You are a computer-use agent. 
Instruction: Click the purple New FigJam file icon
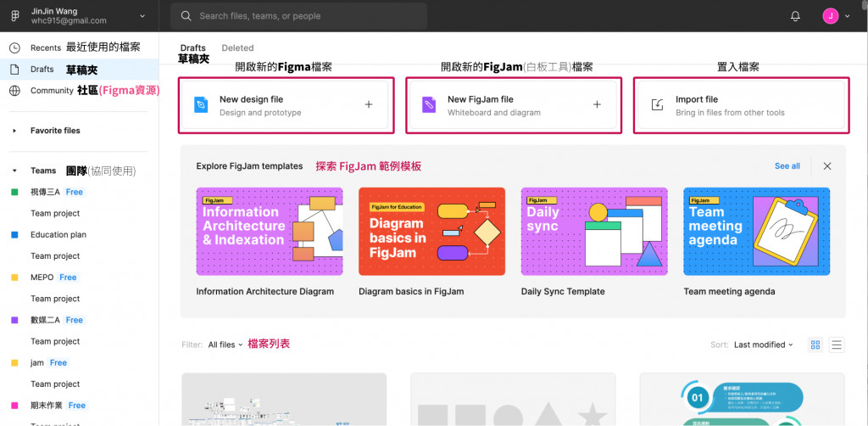(x=429, y=105)
